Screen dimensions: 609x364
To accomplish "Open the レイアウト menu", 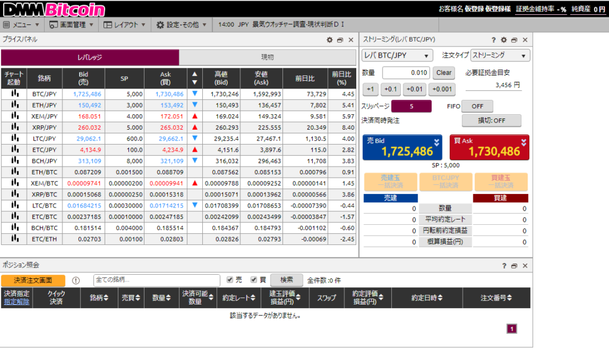I will (x=124, y=25).
